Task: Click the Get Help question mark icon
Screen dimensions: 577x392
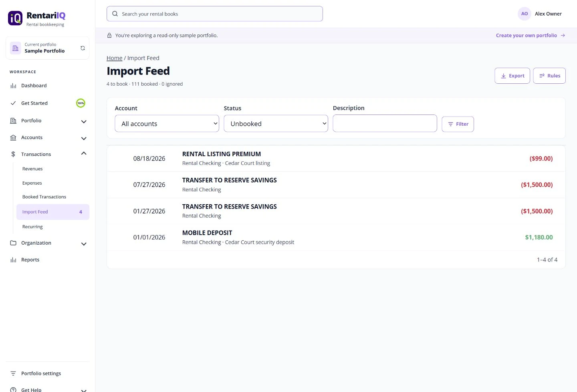Action: click(x=13, y=390)
